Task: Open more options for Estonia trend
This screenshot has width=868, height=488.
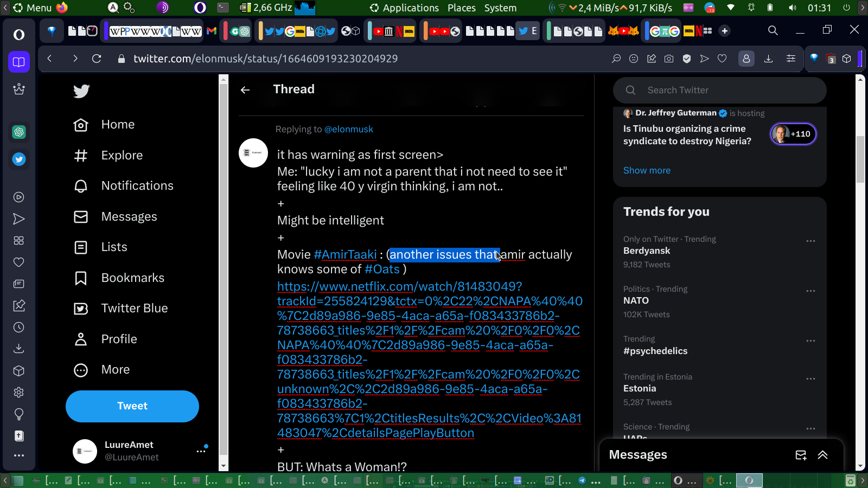Action: click(810, 378)
